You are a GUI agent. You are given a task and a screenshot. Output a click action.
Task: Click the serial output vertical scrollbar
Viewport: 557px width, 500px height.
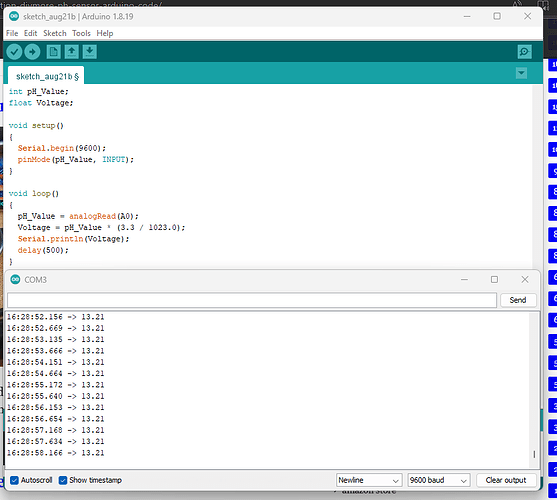pos(534,390)
